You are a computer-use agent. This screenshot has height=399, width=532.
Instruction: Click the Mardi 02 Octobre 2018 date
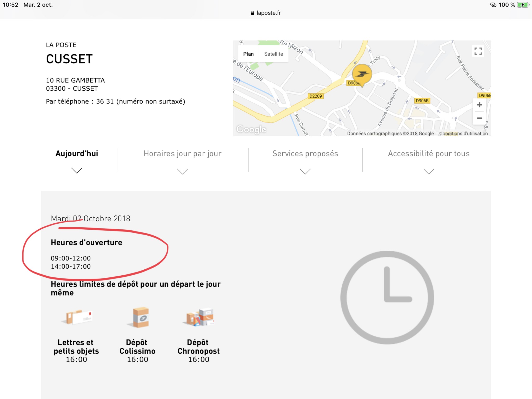coord(90,219)
